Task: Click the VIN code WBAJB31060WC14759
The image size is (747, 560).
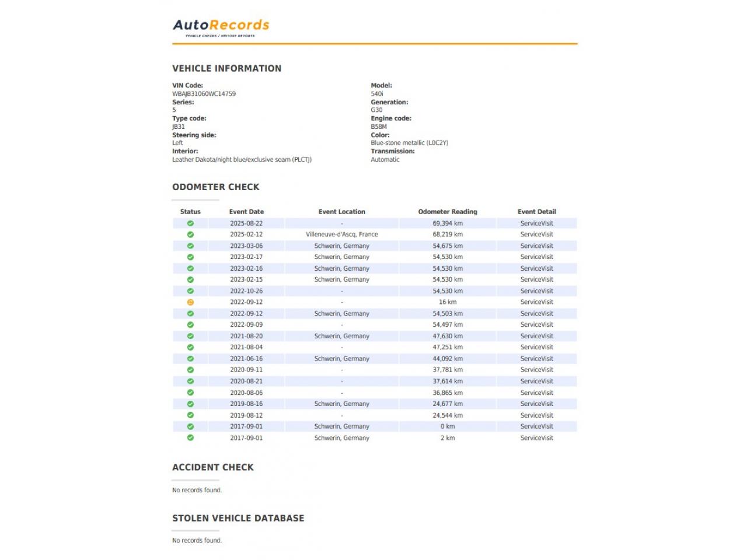Action: pos(204,94)
